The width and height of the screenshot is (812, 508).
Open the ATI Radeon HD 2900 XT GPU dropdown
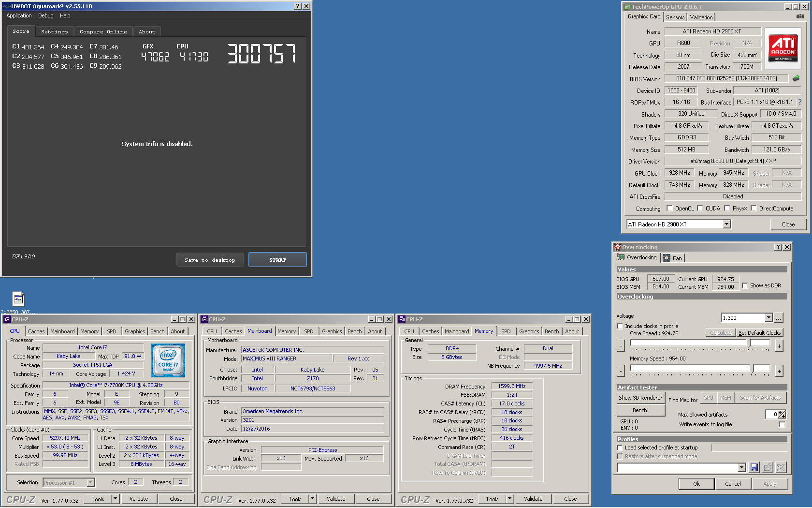click(x=726, y=224)
